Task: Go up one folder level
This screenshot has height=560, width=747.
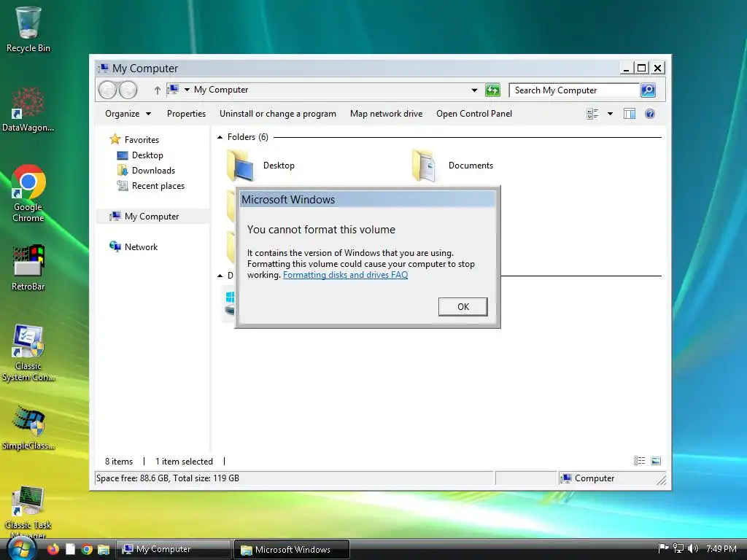Action: [x=158, y=90]
